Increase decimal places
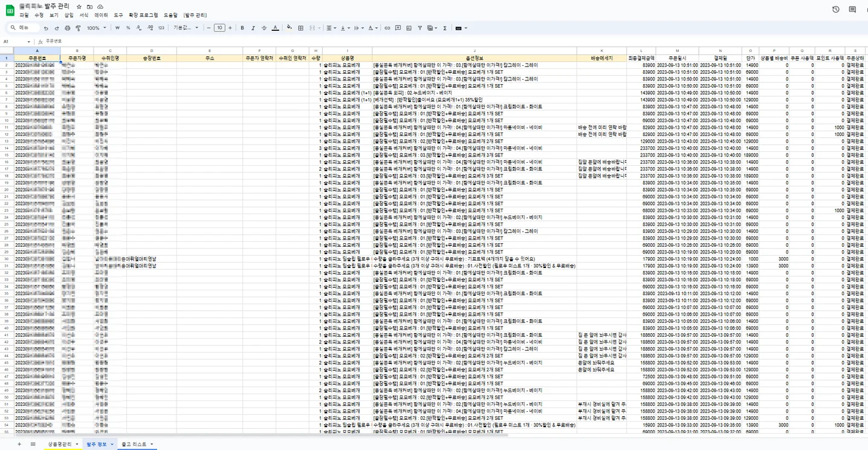 [x=150, y=28]
